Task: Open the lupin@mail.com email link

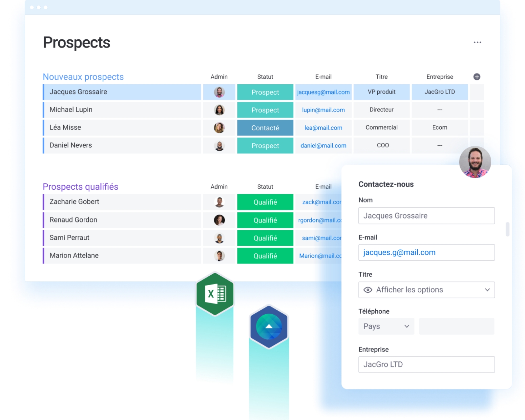Action: pos(323,110)
